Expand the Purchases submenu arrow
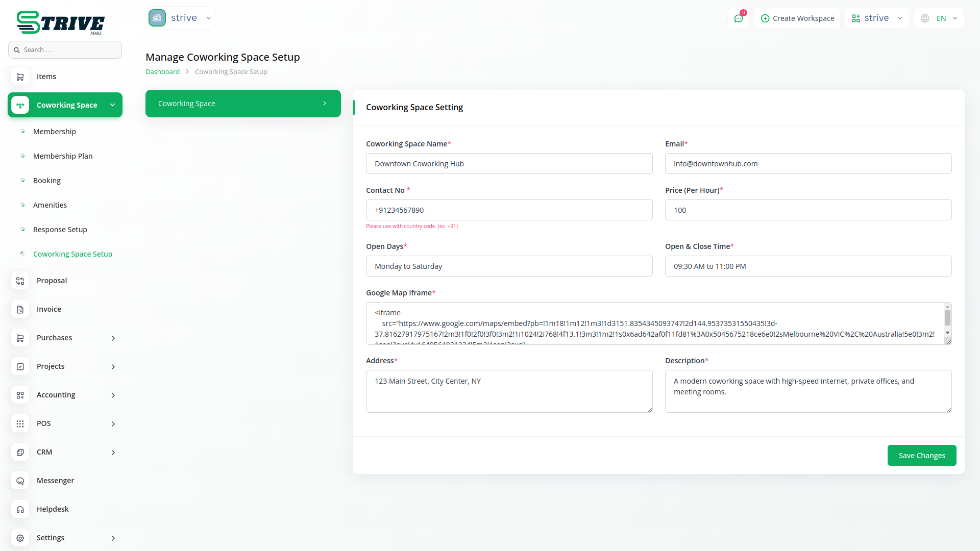Image resolution: width=980 pixels, height=551 pixels. click(x=113, y=338)
